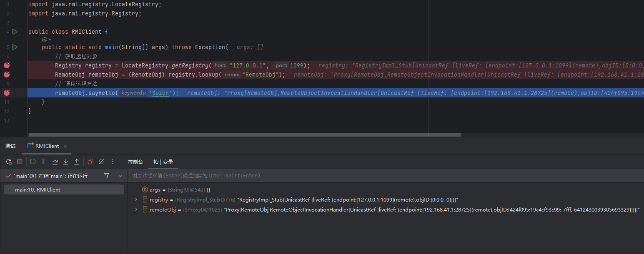This screenshot has width=644, height=254.
Task: Select the 帧 | 变量 tab
Action: 163,162
